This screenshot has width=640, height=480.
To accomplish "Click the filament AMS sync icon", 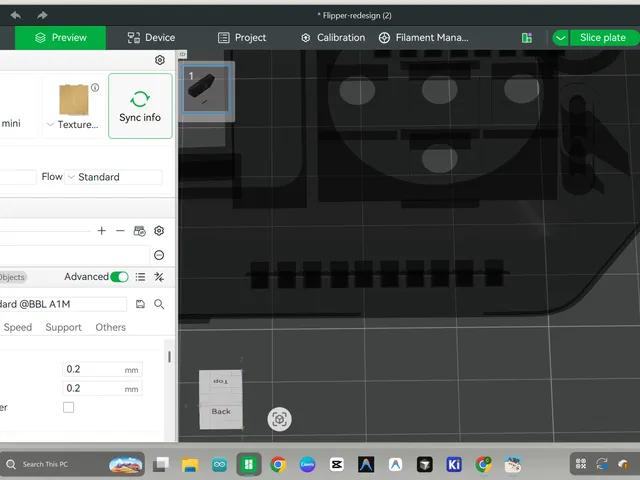I will [x=140, y=231].
